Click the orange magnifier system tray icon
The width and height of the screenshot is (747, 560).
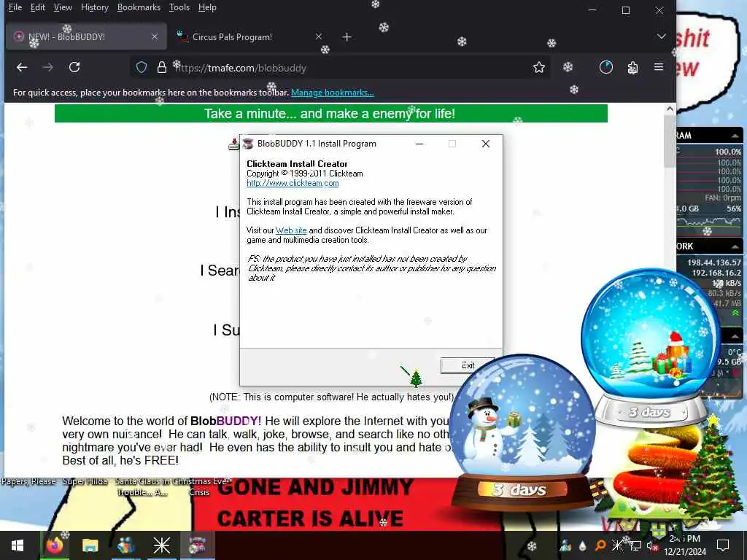click(600, 545)
